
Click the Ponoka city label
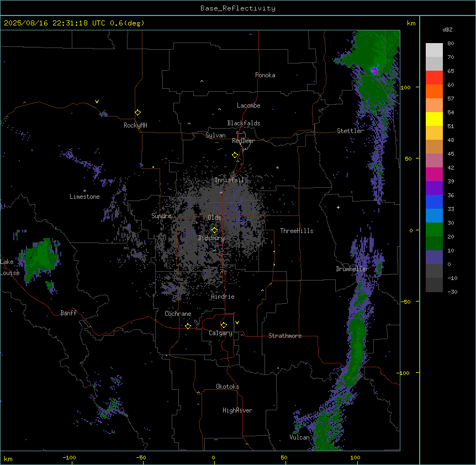click(265, 75)
